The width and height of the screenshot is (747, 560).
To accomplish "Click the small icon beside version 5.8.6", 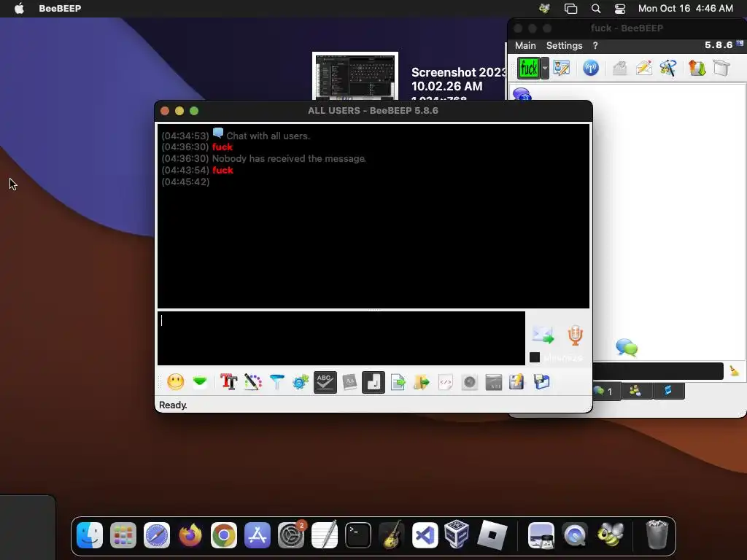I will tap(740, 43).
